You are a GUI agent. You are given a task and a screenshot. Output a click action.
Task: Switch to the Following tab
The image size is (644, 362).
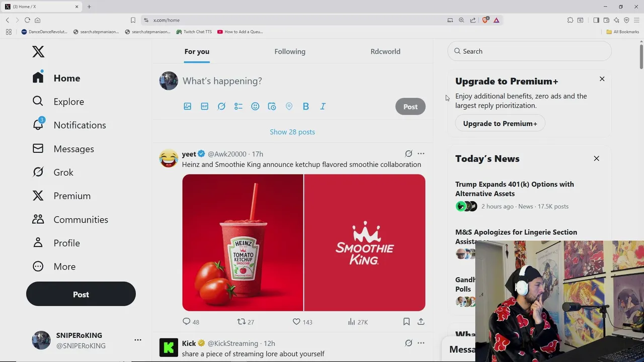[x=290, y=51]
